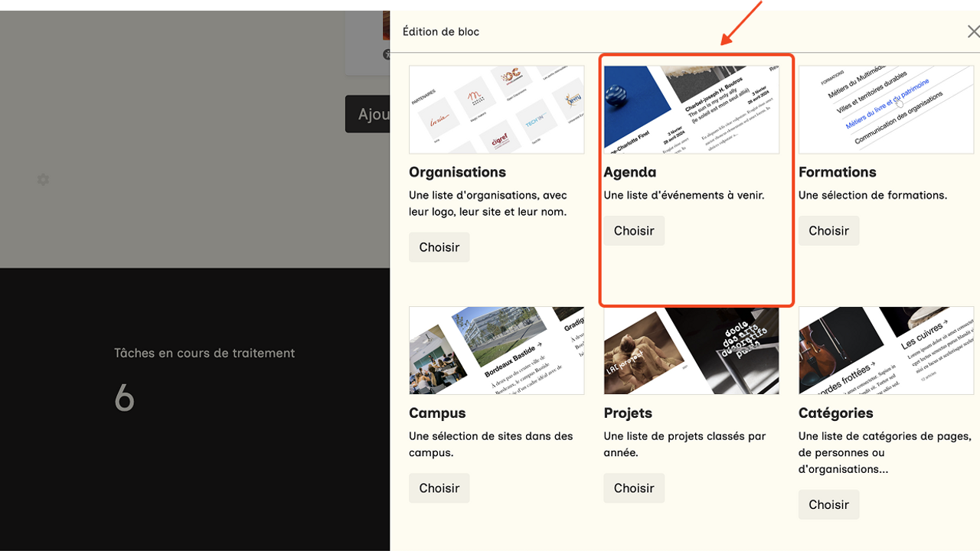The width and height of the screenshot is (980, 551).
Task: Click the partially hidden Ajouter button
Action: tap(368, 114)
